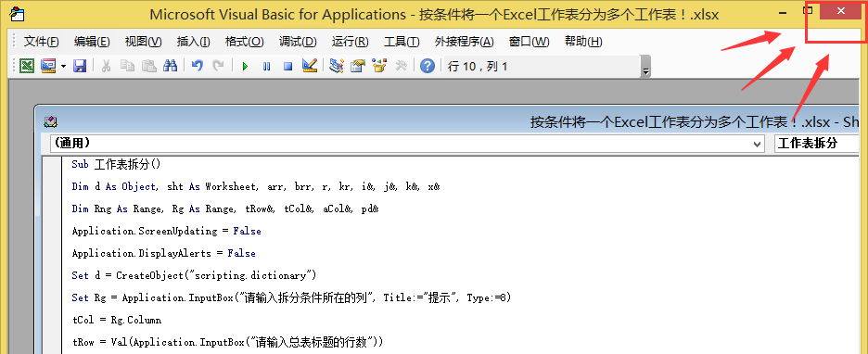Open the 窗口(W) menu

pyautogui.click(x=530, y=42)
